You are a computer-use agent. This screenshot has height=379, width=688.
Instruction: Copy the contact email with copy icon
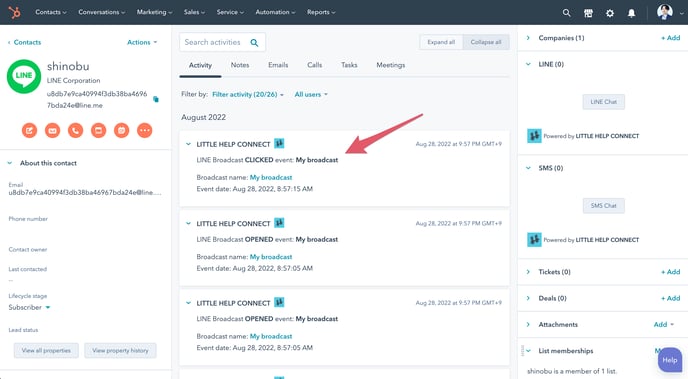156,99
